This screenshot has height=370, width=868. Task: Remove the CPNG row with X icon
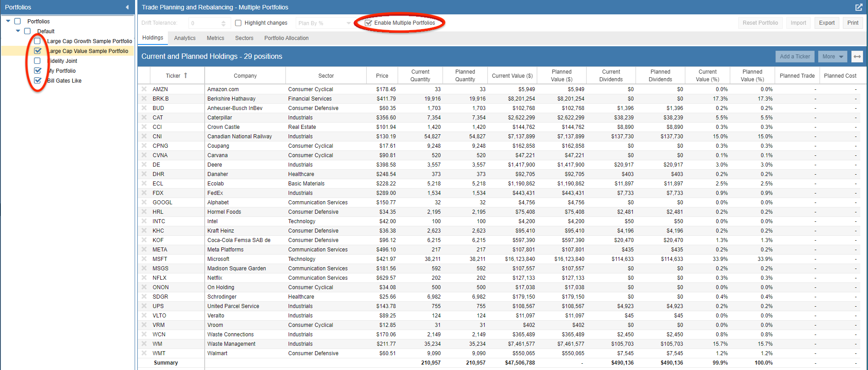pyautogui.click(x=144, y=145)
